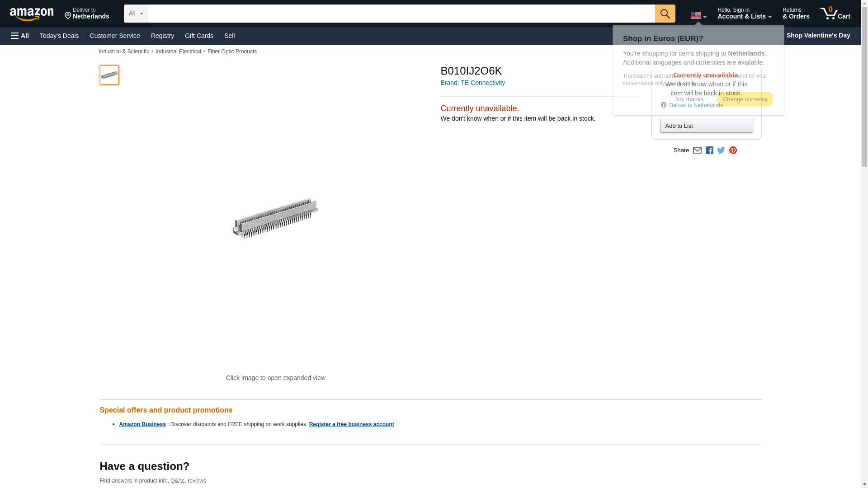Viewport: 868px width, 488px height.
Task: Click the No, thanks button
Action: [689, 99]
